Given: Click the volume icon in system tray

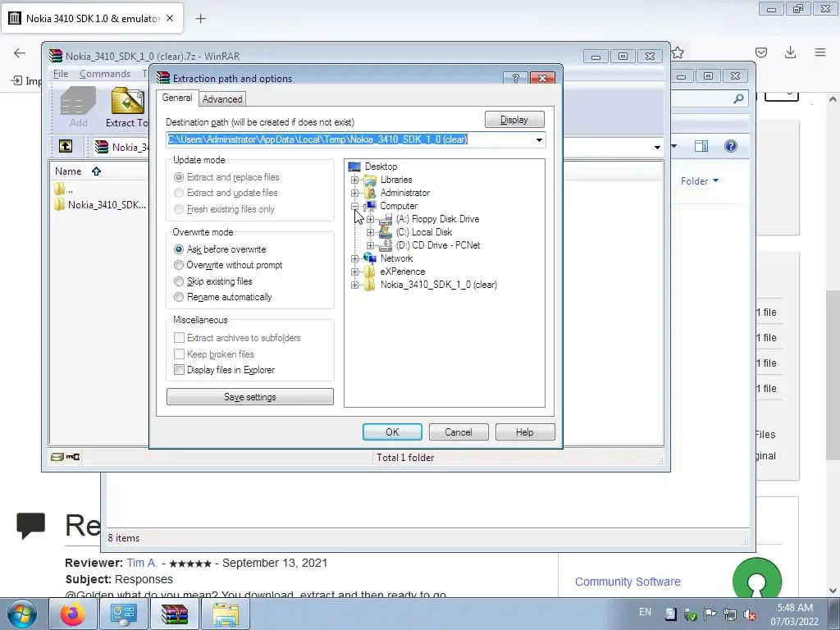Looking at the screenshot, I should click(750, 614).
